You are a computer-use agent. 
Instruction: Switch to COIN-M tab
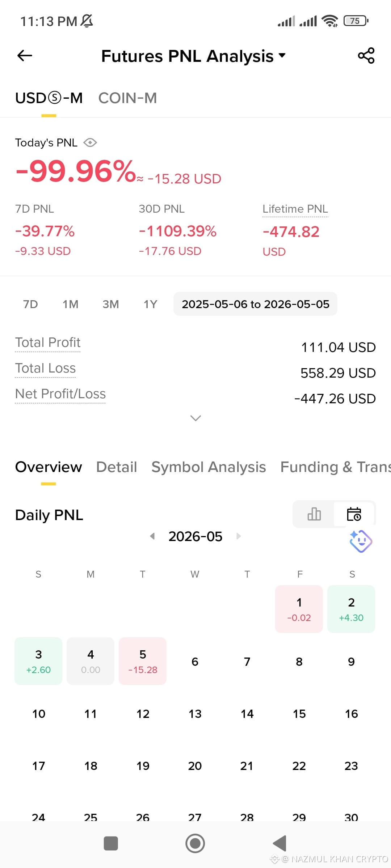127,98
